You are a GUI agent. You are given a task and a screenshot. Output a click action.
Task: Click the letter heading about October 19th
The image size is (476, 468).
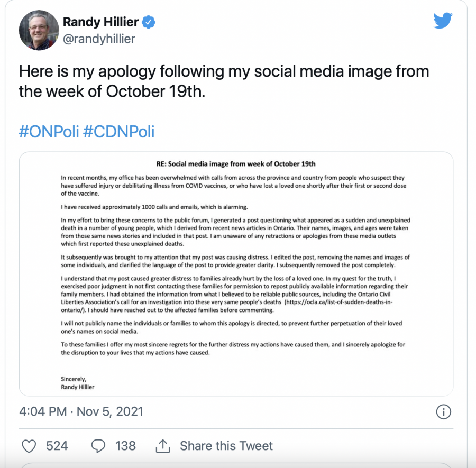235,164
